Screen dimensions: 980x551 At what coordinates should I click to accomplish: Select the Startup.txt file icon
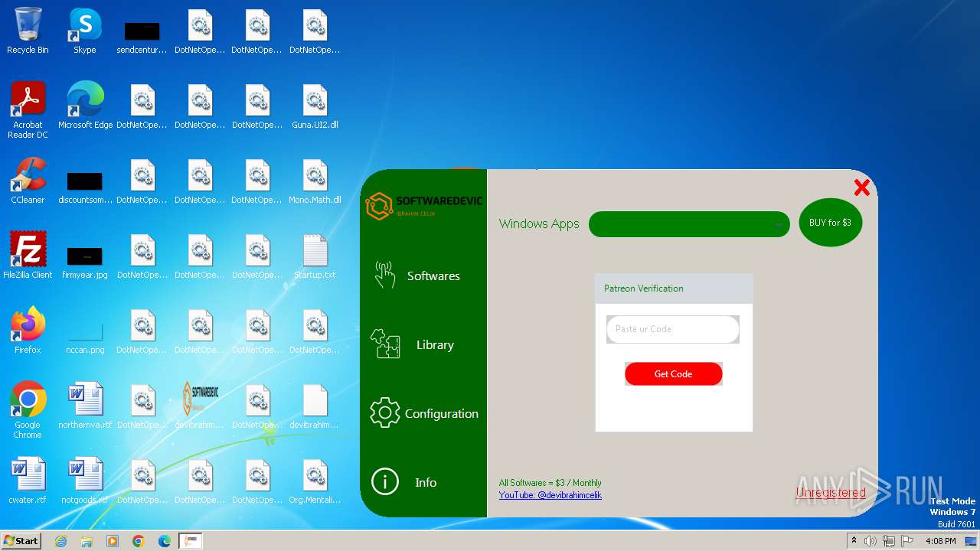point(315,256)
